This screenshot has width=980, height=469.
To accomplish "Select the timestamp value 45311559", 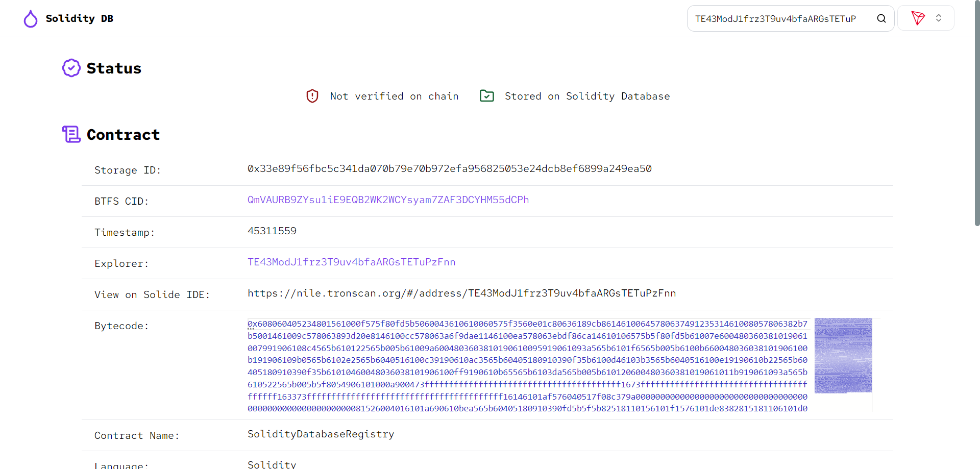I will point(272,231).
